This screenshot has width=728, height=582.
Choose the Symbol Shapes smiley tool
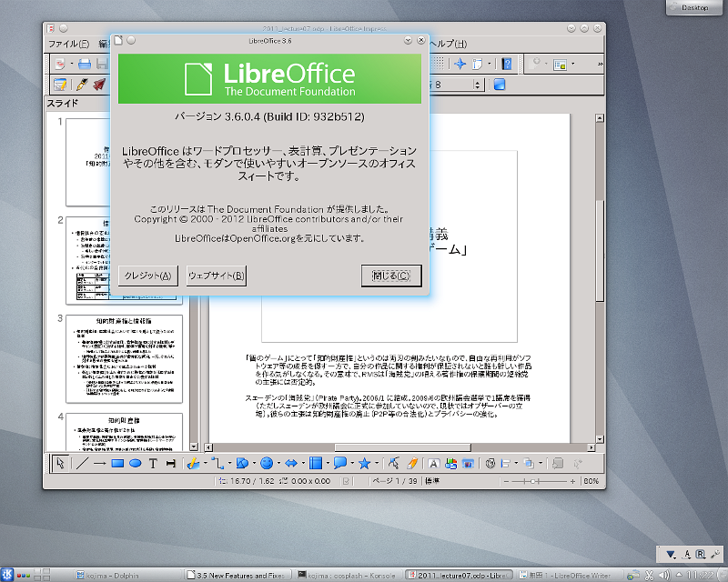coord(267,463)
